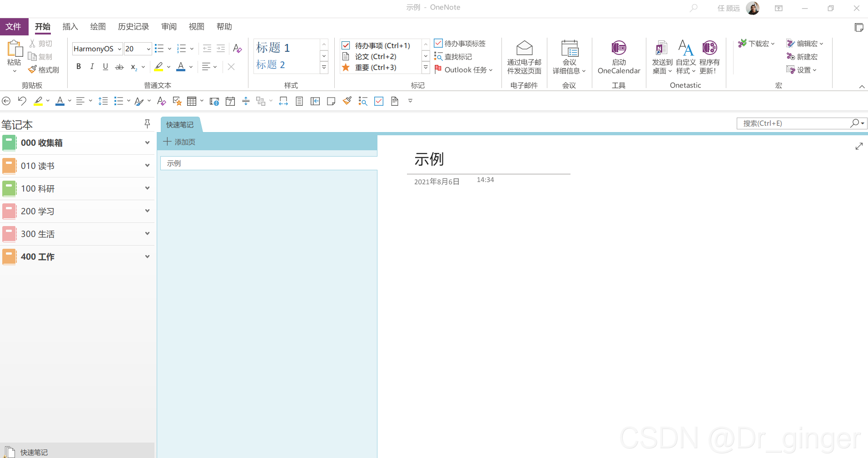Apply Italic formatting
Image resolution: width=868 pixels, height=458 pixels.
click(x=92, y=66)
